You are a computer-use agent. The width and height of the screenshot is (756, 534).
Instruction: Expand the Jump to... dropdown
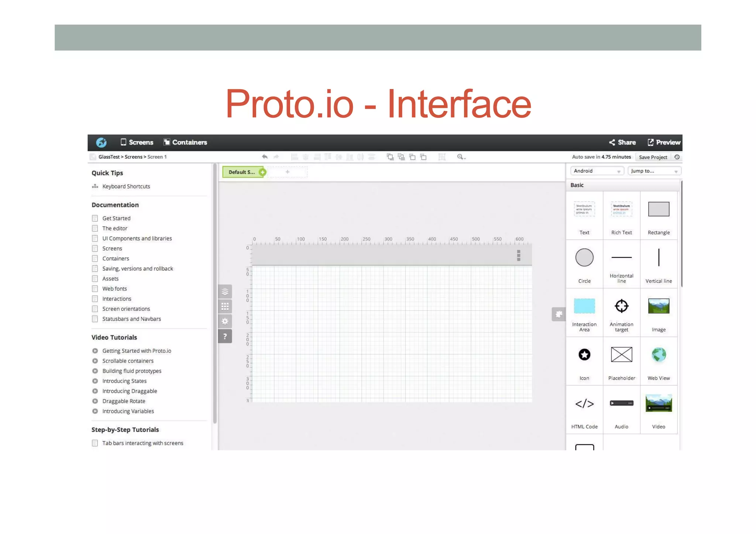coord(654,171)
